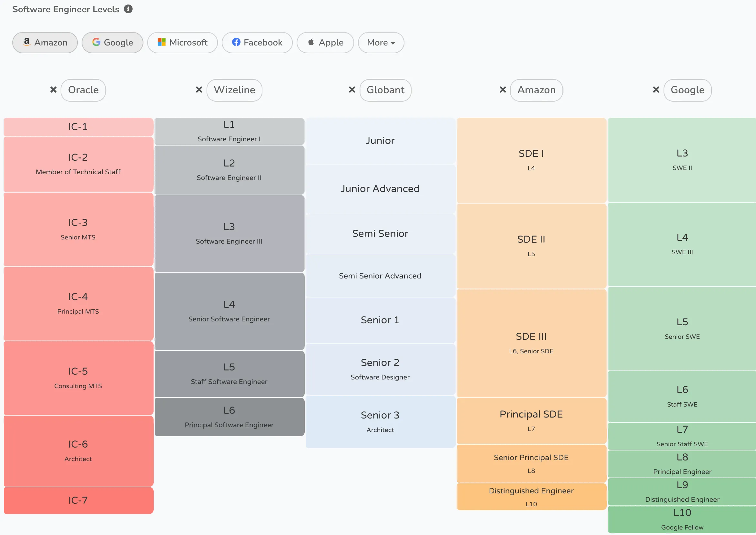Toggle the Google company filter pill
This screenshot has width=756, height=535.
click(x=112, y=43)
